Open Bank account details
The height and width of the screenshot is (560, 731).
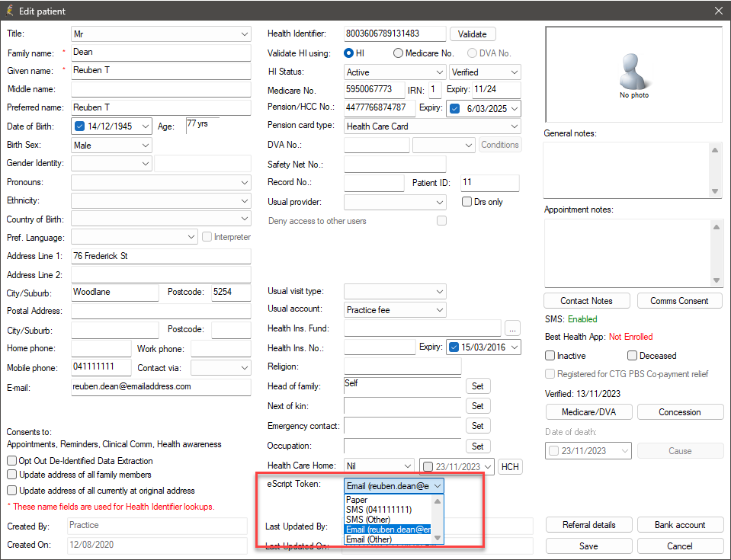point(680,525)
